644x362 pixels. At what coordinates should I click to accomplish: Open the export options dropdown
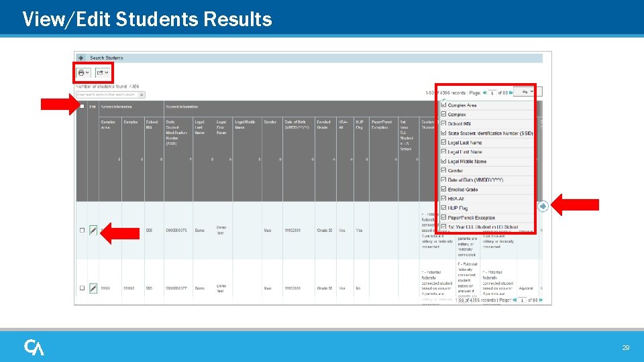[x=102, y=72]
